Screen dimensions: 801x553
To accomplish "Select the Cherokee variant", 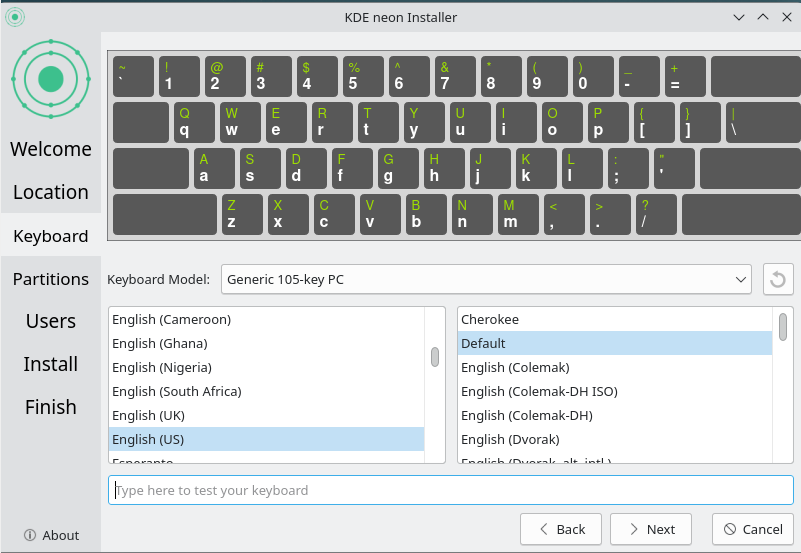I will [615, 320].
